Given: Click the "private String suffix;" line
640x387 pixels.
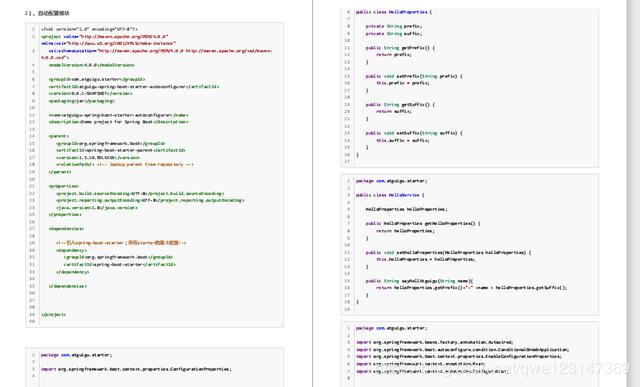Looking at the screenshot, I should pyautogui.click(x=394, y=33).
